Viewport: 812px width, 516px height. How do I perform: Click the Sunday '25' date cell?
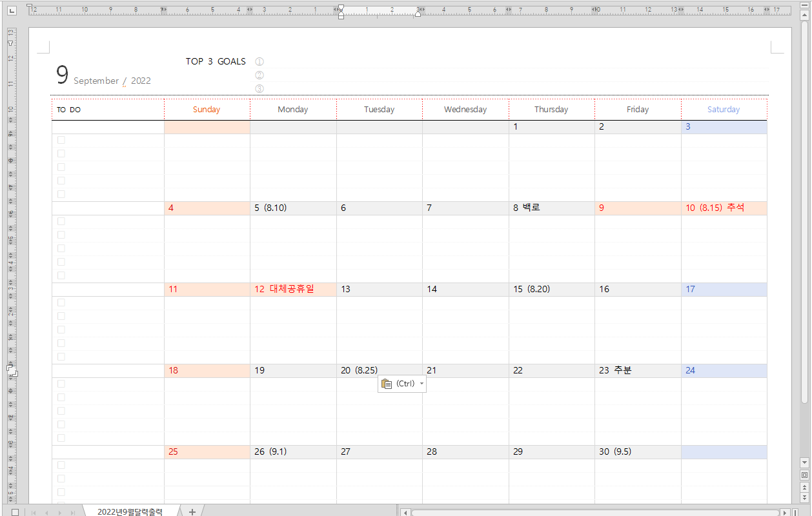(207, 452)
